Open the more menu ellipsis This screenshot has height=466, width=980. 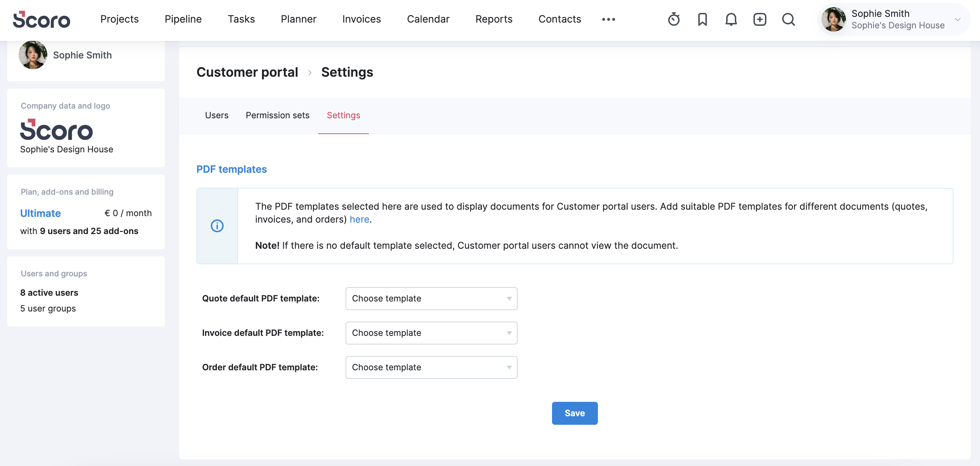pos(608,19)
